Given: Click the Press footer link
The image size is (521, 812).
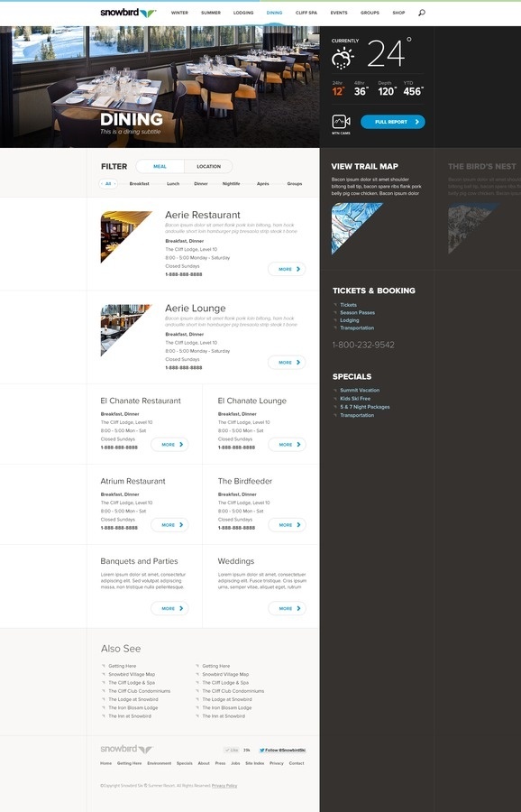Looking at the screenshot, I should click(x=221, y=763).
